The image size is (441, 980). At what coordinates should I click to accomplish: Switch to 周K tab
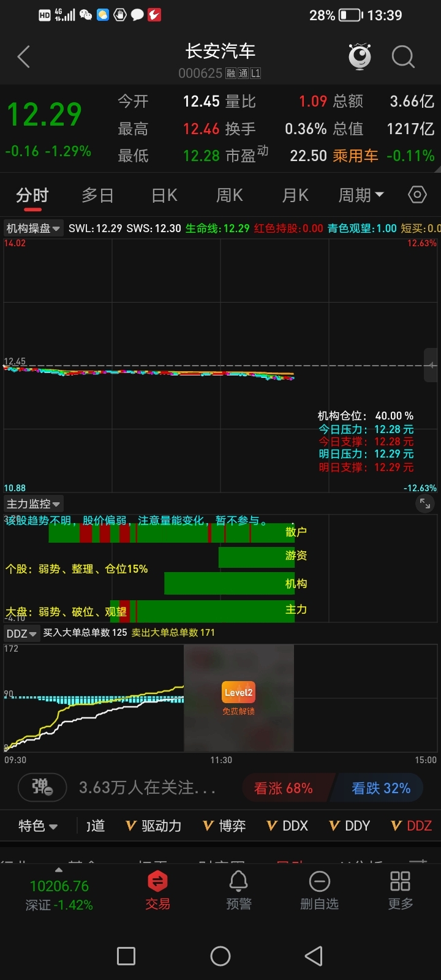coord(230,195)
